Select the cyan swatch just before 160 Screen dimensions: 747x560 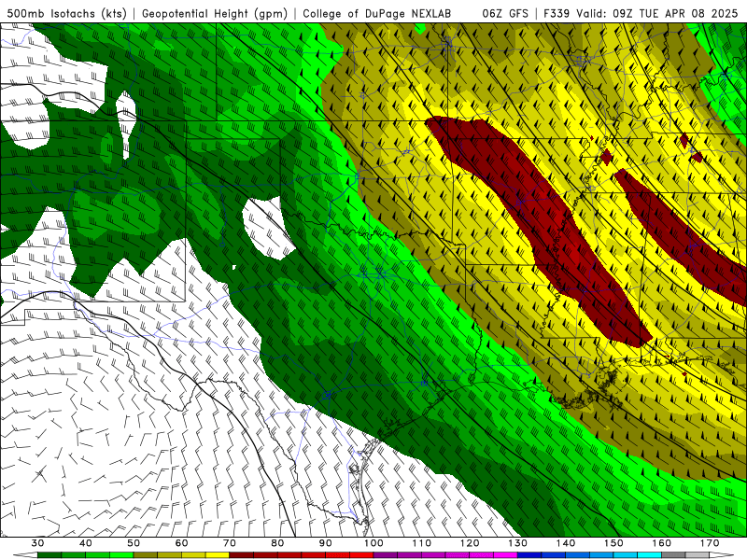649,555
